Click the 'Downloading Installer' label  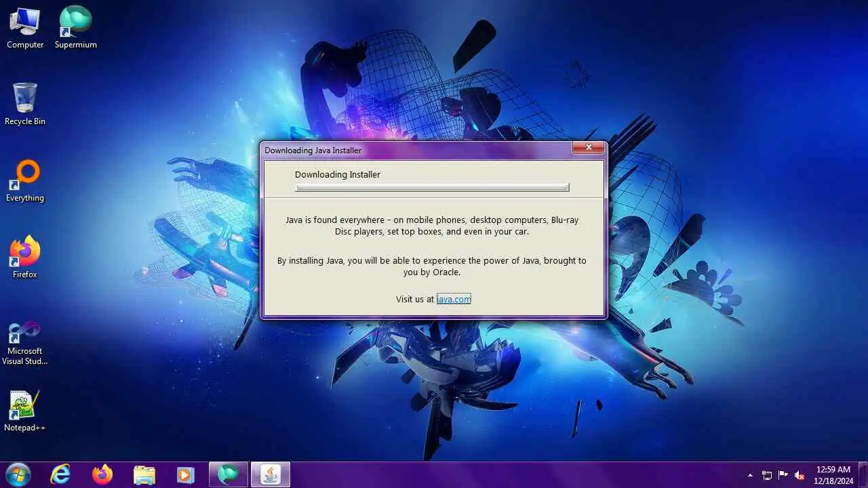338,174
